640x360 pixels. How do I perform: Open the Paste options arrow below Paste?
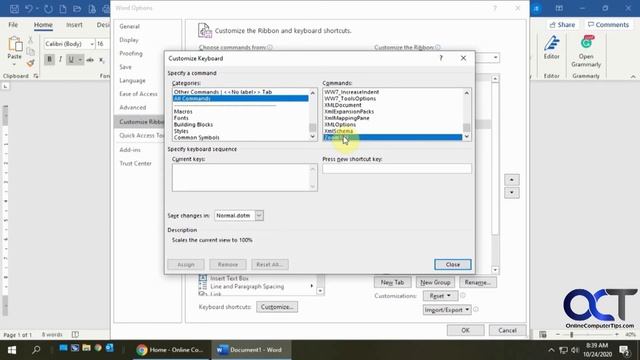(x=14, y=64)
